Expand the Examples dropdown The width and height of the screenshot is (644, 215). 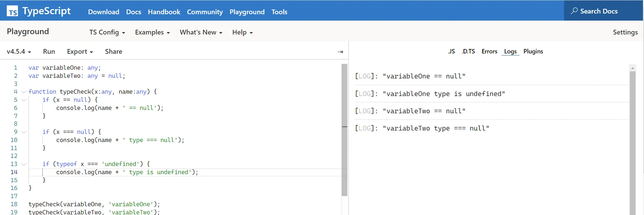152,32
